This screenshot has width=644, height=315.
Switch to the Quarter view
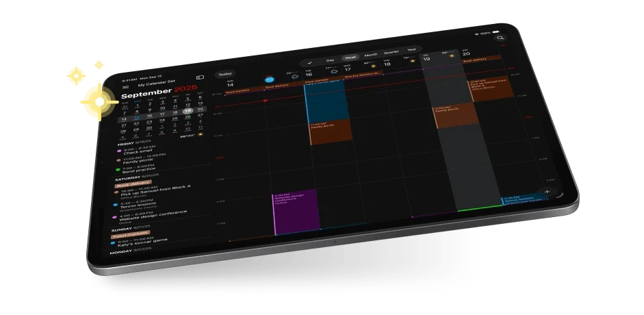coord(391,52)
